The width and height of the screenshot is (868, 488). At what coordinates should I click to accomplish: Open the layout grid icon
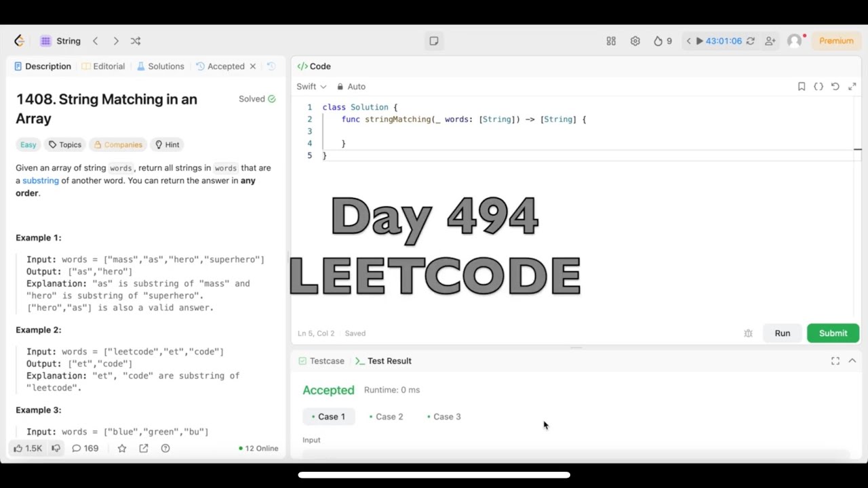[x=611, y=41]
